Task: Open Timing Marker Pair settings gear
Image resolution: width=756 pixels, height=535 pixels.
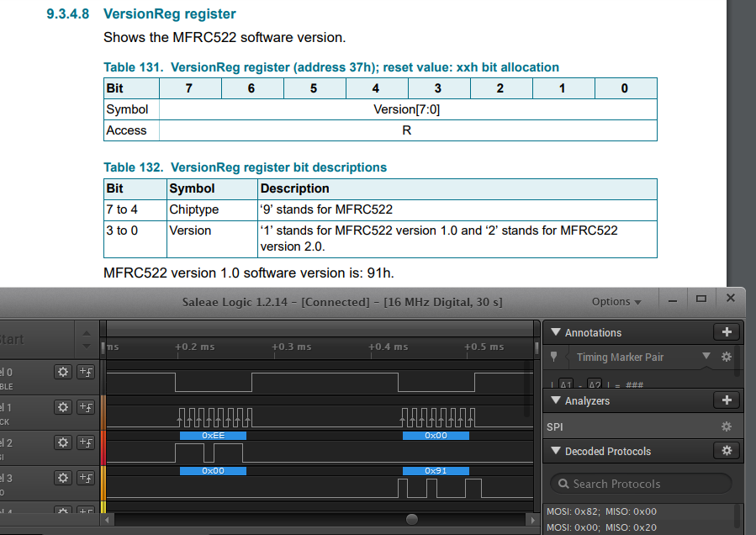Action: tap(726, 357)
